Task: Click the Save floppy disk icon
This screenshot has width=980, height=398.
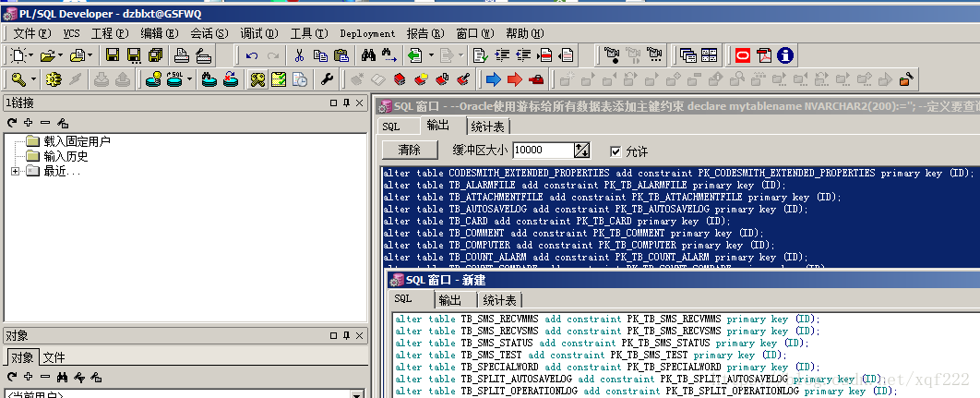Action: 113,55
